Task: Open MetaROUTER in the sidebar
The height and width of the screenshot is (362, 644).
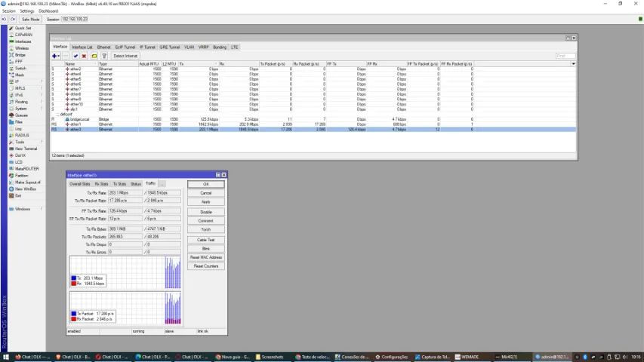Action: click(x=26, y=169)
